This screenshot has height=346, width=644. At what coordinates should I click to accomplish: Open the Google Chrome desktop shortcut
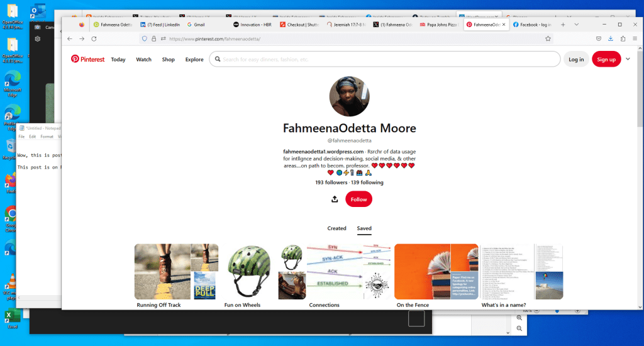pos(11,219)
